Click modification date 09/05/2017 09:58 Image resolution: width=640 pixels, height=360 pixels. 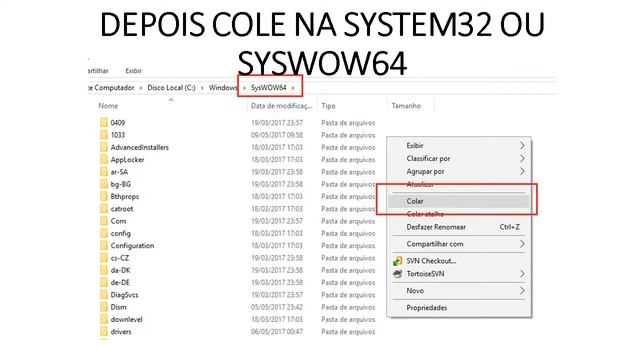click(277, 135)
